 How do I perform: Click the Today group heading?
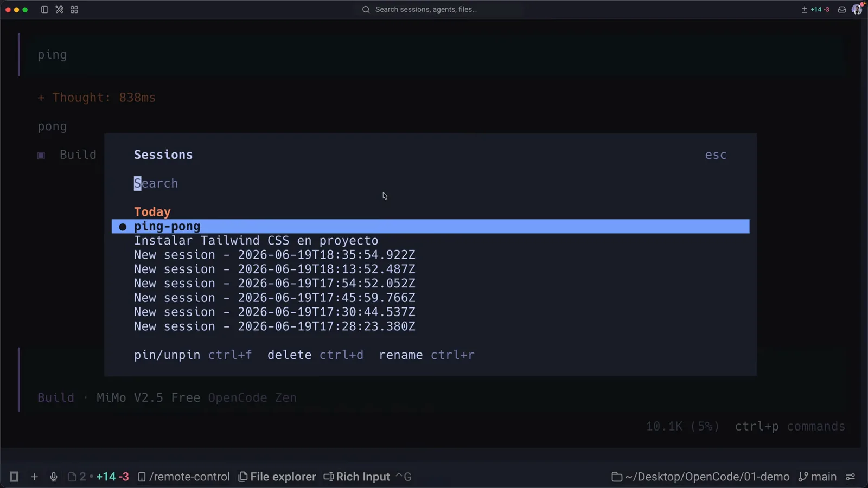152,212
